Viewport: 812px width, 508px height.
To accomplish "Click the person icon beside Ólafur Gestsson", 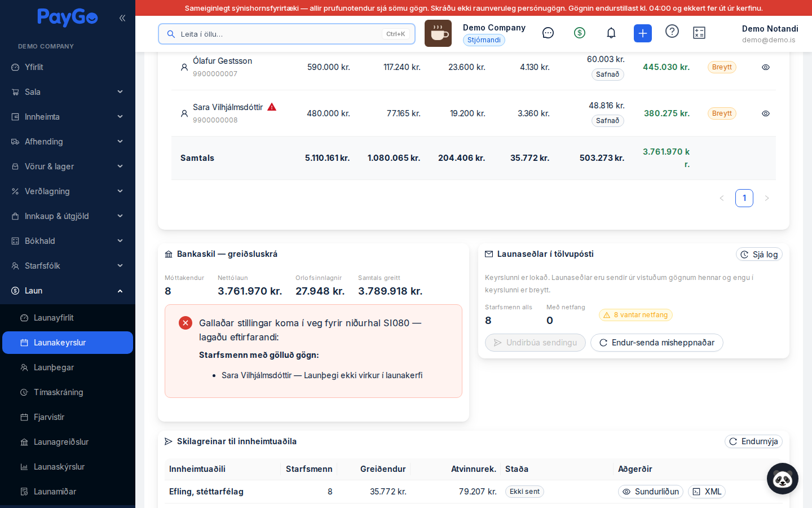I will (184, 67).
